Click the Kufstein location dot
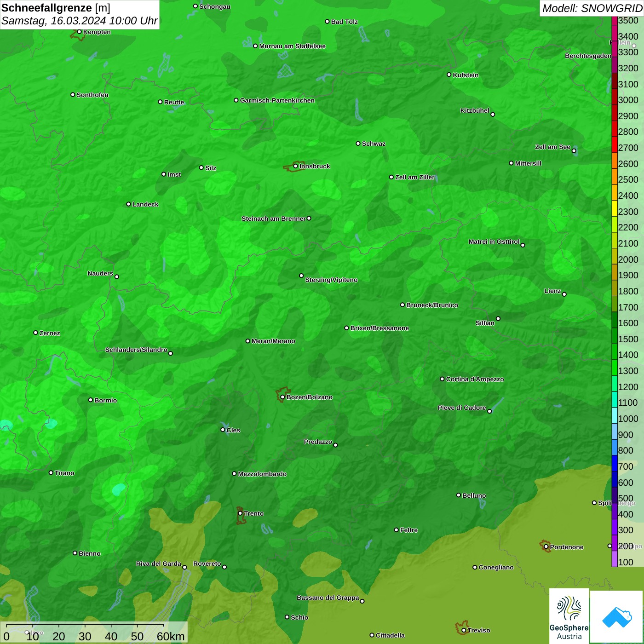The height and width of the screenshot is (644, 644). pos(449,75)
